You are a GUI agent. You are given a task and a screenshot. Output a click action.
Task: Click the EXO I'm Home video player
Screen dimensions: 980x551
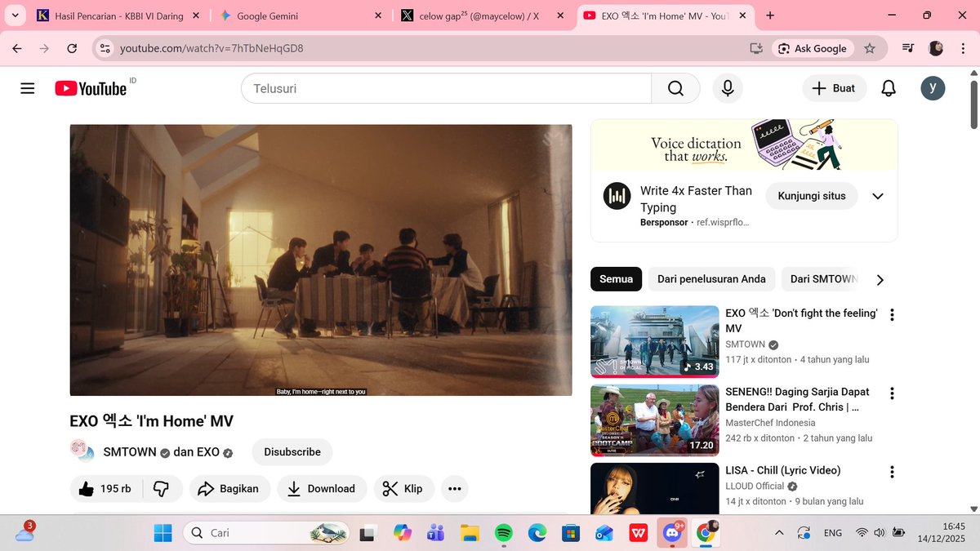tap(321, 260)
